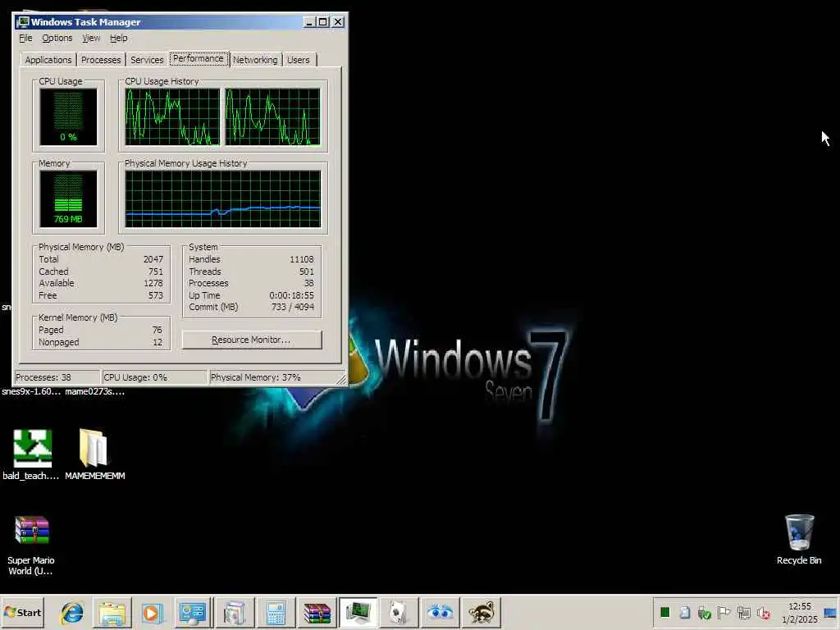Switch to the Processes tab
Image resolution: width=840 pixels, height=630 pixels.
click(101, 60)
